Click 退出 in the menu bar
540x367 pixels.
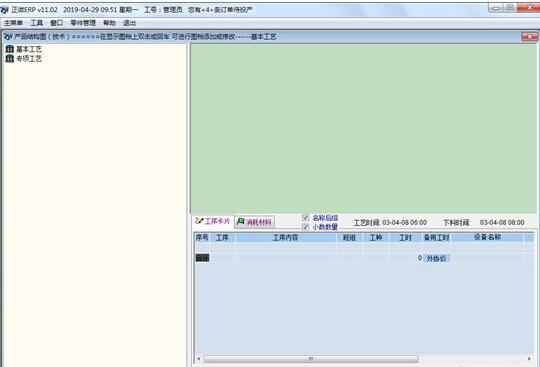point(129,23)
